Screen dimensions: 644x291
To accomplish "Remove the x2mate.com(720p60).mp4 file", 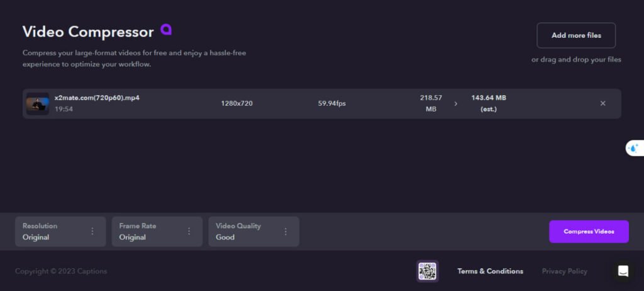I will 602,103.
